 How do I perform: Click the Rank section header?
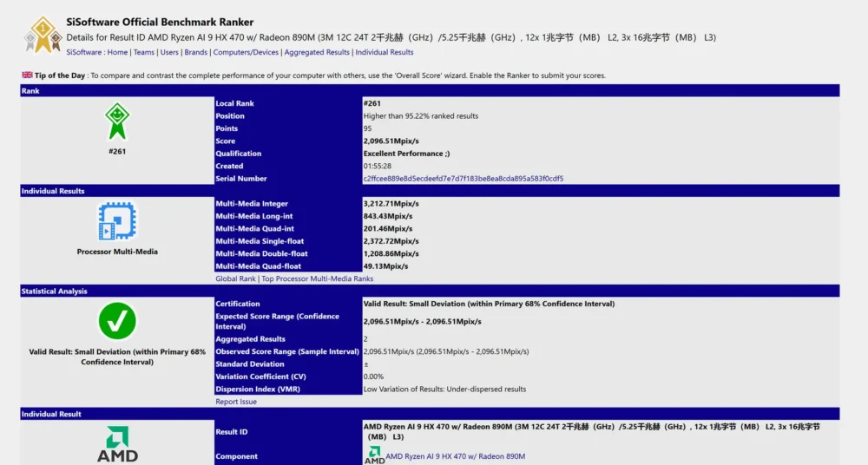tap(431, 91)
